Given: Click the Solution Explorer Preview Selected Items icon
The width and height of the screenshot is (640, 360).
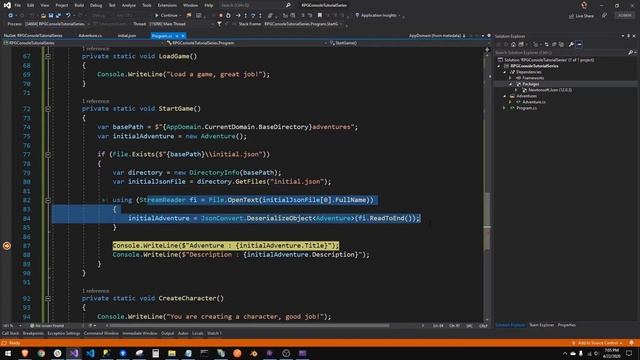Looking at the screenshot, I should coord(579,44).
